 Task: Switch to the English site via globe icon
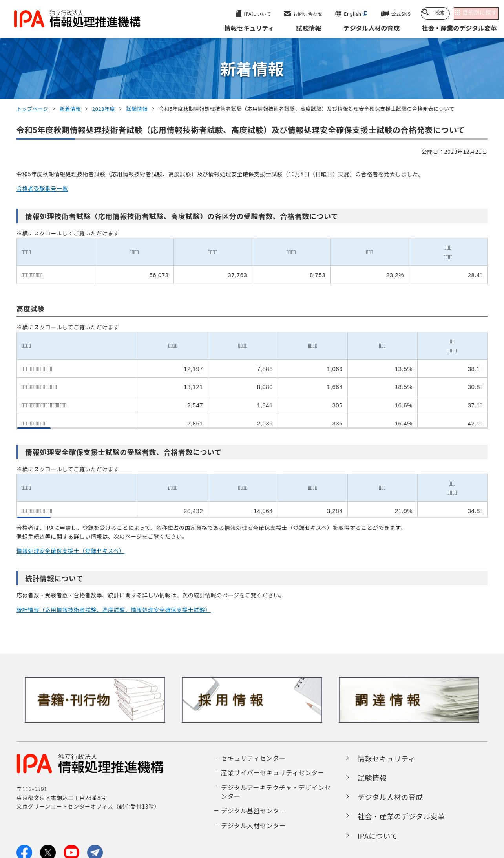(338, 14)
